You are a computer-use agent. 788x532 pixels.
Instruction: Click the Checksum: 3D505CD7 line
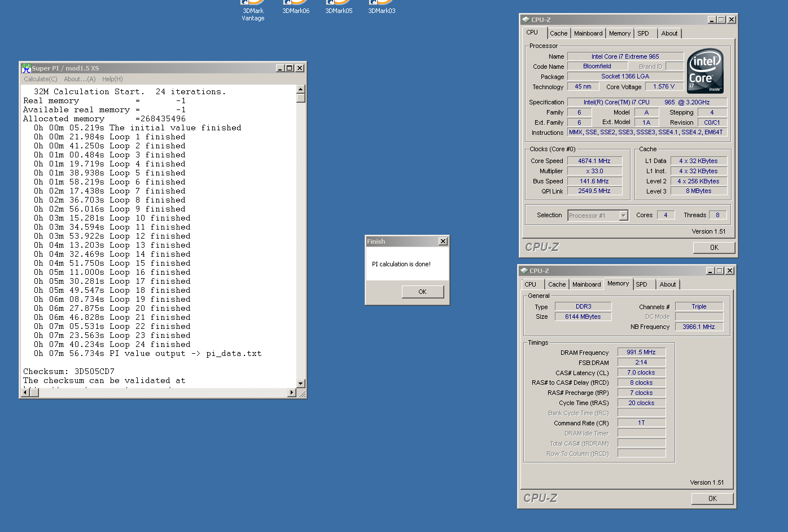tap(69, 371)
